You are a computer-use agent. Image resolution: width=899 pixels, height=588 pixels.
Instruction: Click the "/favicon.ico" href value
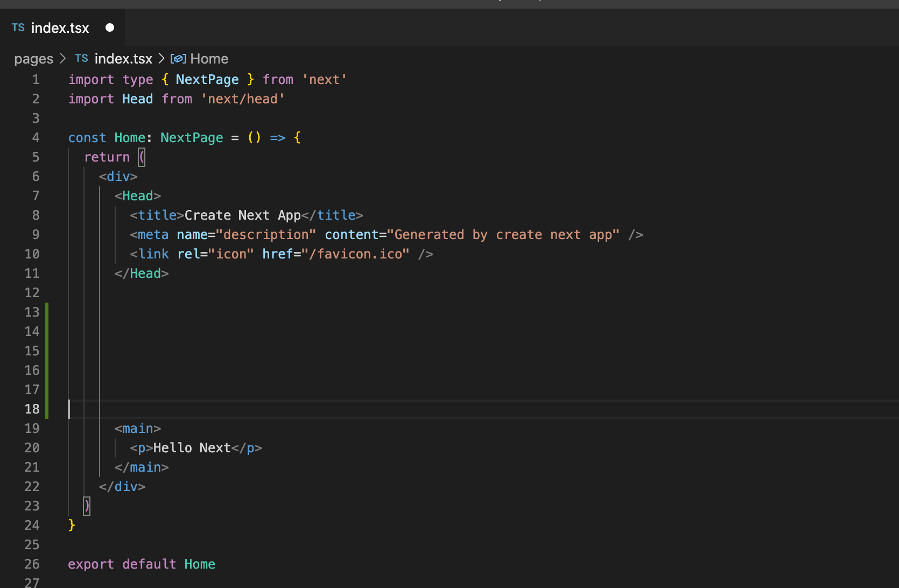[355, 254]
